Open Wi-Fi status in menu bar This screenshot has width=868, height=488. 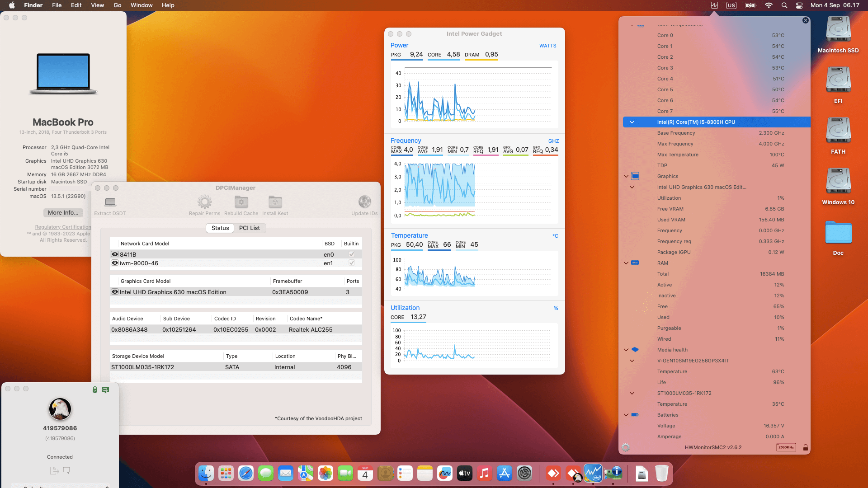(x=769, y=5)
